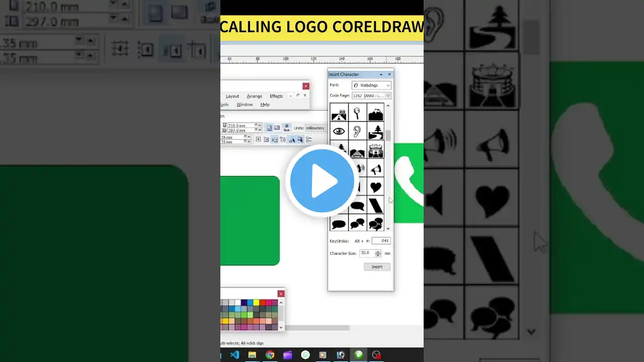Screen dimensions: 644x362
Task: Select the road symbol in Insert Character grid
Action: [339, 113]
